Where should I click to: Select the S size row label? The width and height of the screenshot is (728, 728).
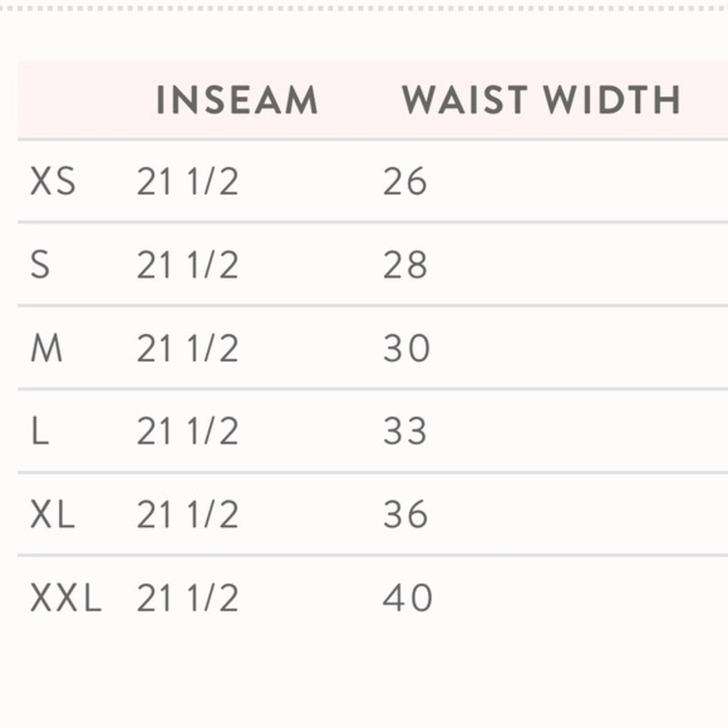[x=40, y=265]
